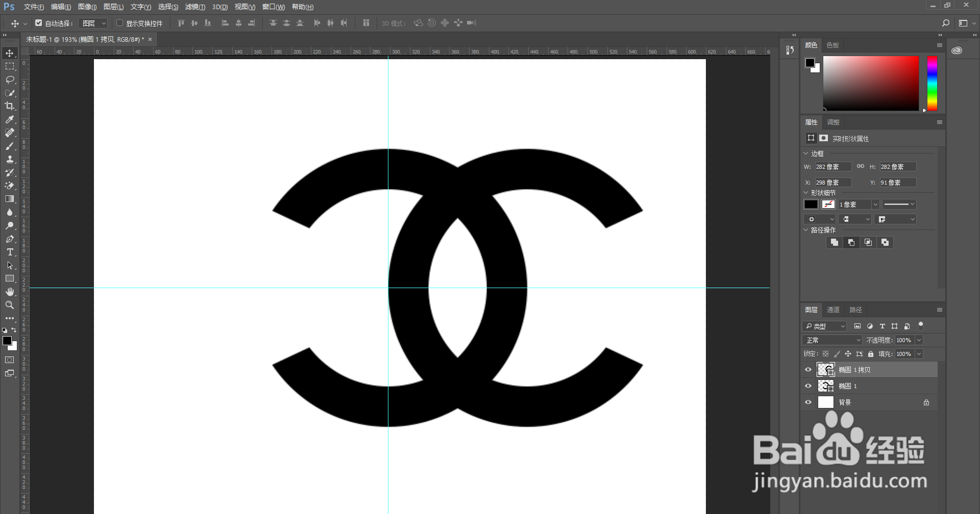Select the History Brush tool

(10, 172)
